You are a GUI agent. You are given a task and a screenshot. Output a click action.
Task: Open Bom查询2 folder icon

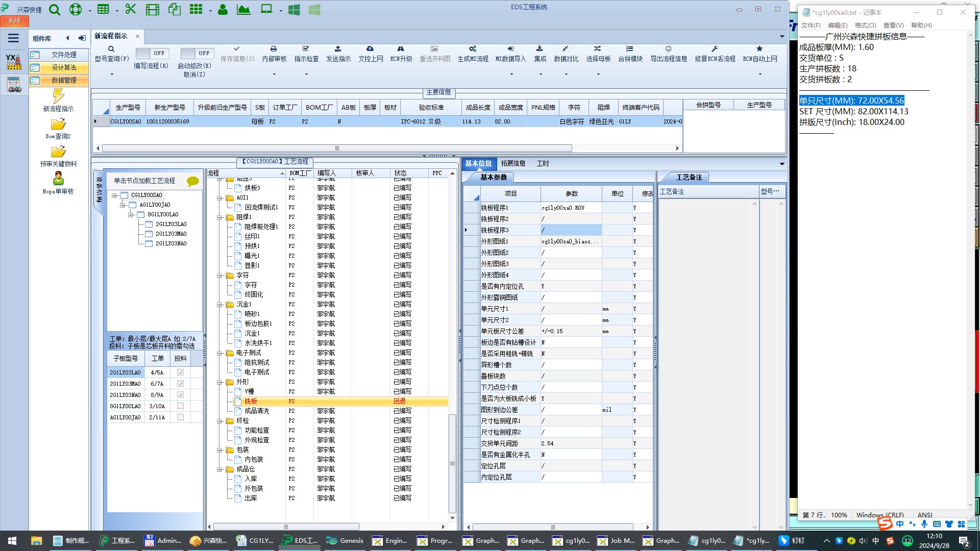pyautogui.click(x=58, y=124)
